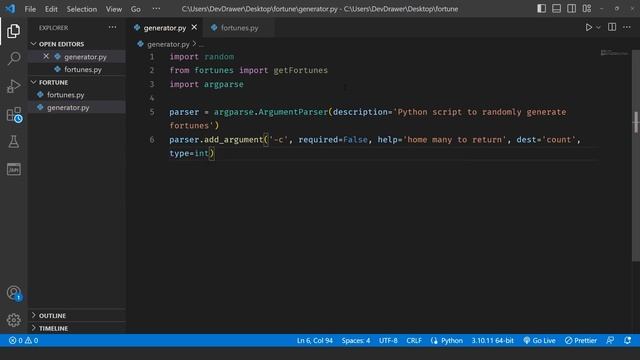The height and width of the screenshot is (360, 640).
Task: Click add_argument on line 6
Action: [233, 140]
